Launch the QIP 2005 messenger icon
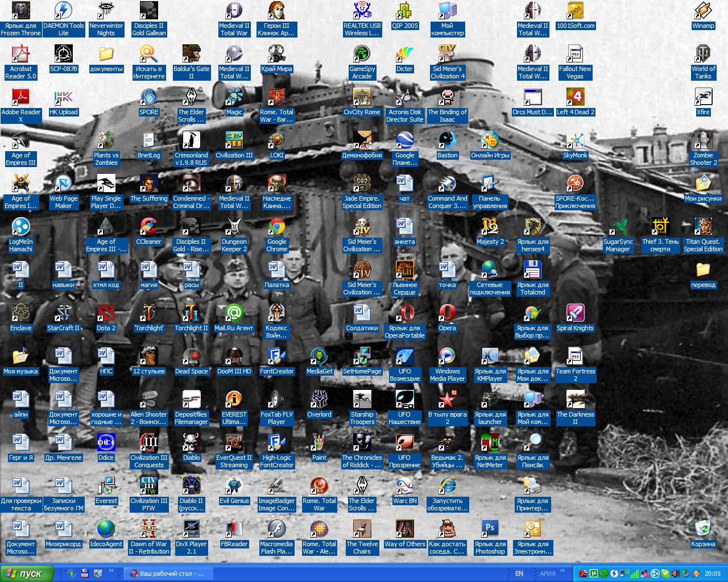The width and height of the screenshot is (728, 582). point(404,15)
